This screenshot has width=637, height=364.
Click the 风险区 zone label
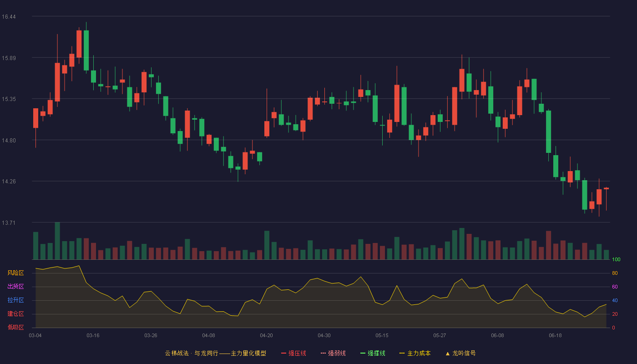pyautogui.click(x=15, y=273)
